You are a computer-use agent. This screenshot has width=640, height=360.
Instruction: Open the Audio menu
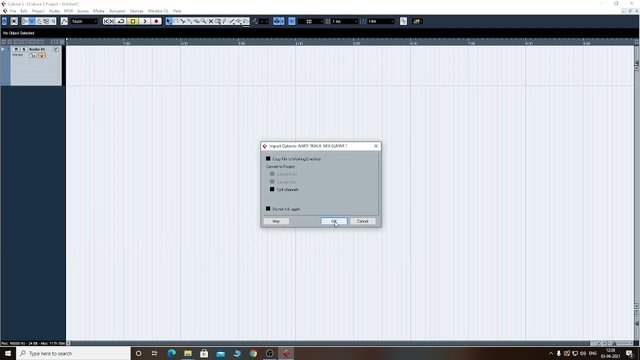pos(54,11)
